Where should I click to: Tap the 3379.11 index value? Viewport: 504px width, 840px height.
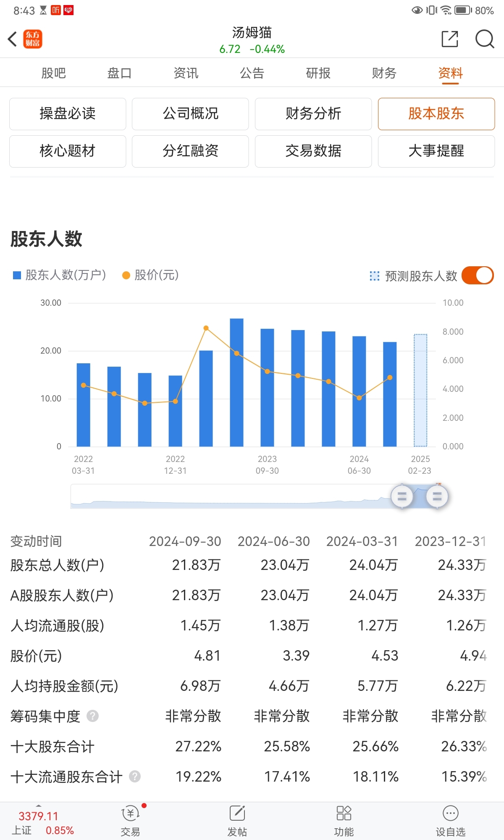click(38, 816)
